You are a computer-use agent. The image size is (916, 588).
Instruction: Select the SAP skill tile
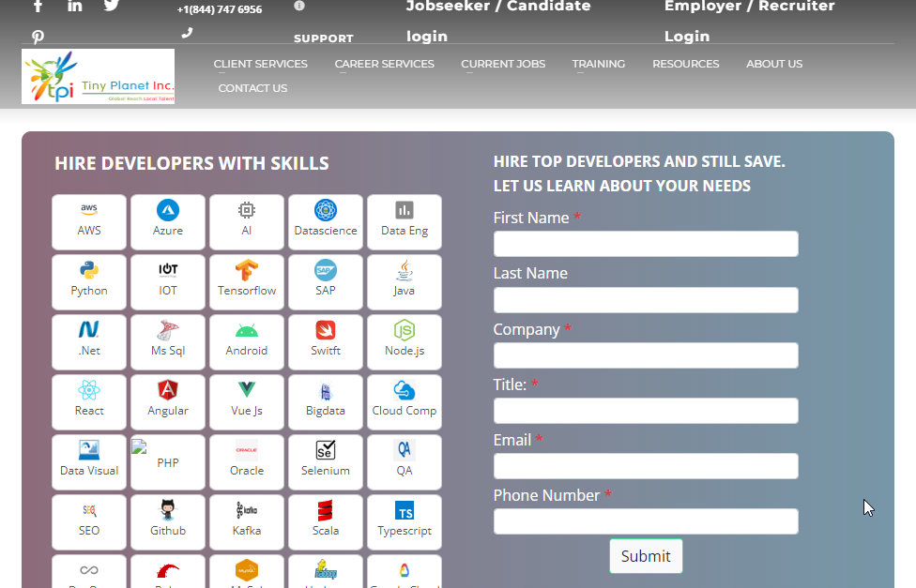click(x=326, y=282)
